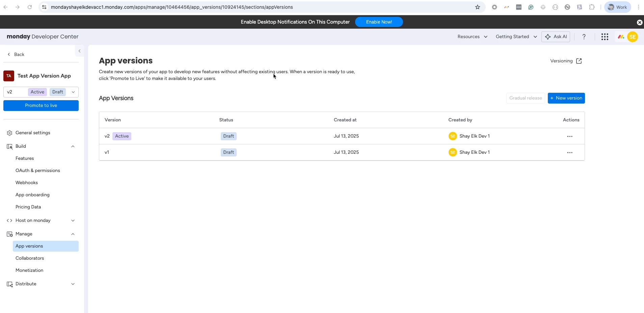Click Shay Elk Dev 1 in v2 row
This screenshot has width=644, height=313.
click(474, 136)
